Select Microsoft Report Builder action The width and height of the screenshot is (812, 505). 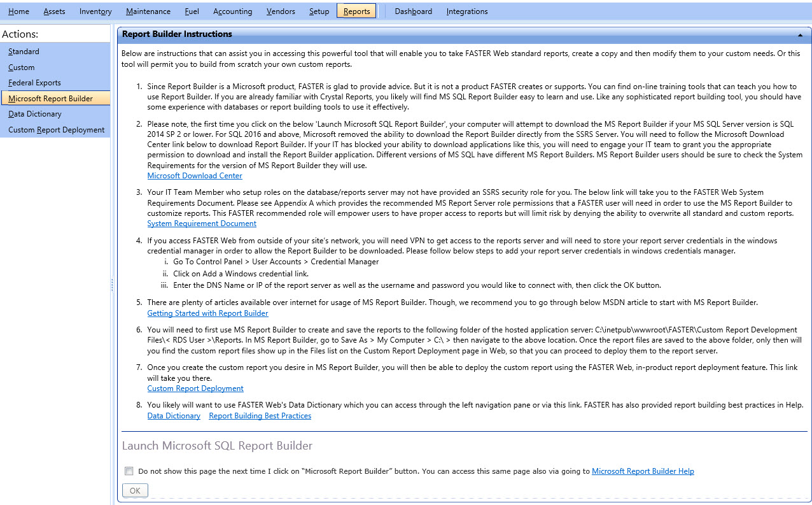click(55, 98)
